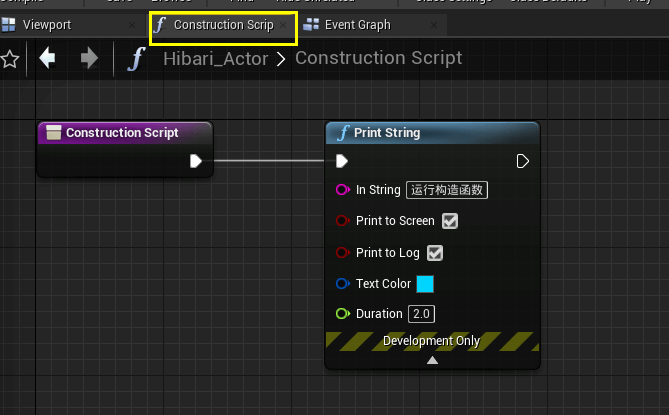This screenshot has width=669, height=415.
Task: Click the Print String output exec pin
Action: 523,161
